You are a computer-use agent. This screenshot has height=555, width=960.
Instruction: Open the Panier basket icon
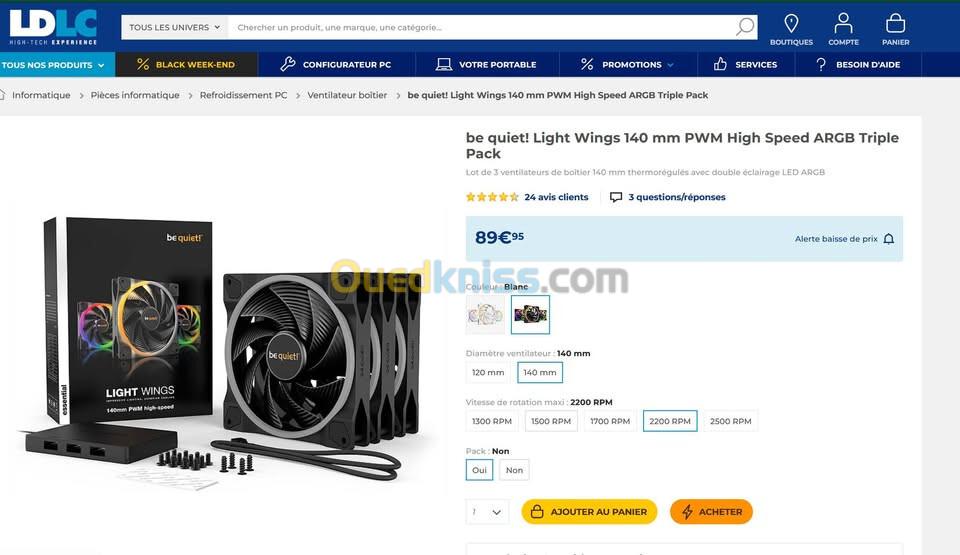895,23
